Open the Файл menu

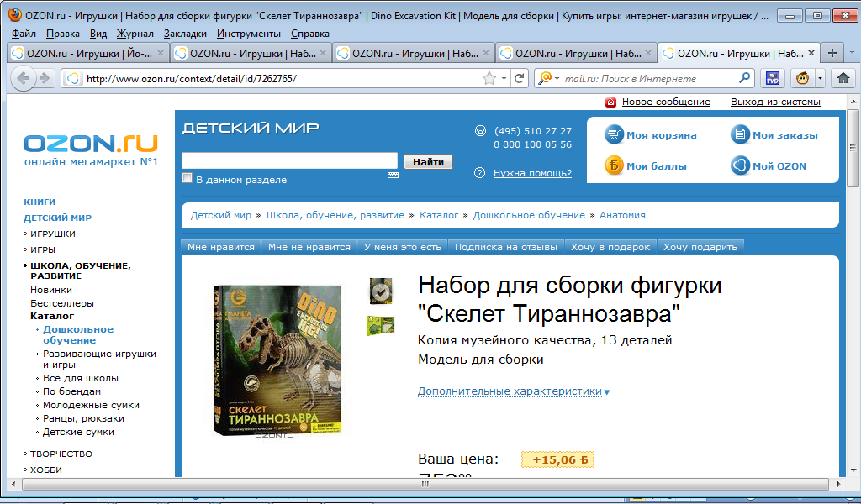coord(24,34)
